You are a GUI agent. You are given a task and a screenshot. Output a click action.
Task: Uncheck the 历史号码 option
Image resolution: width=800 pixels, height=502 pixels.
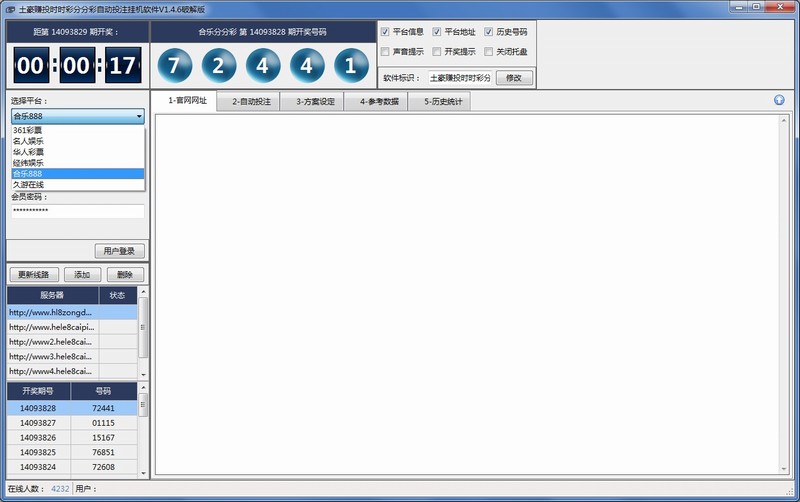point(488,32)
